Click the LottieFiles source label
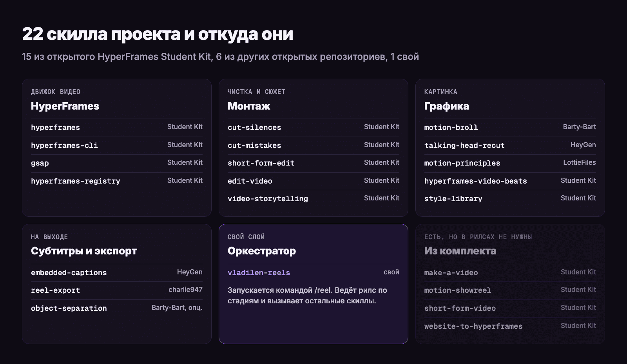The image size is (627, 364). point(580,162)
